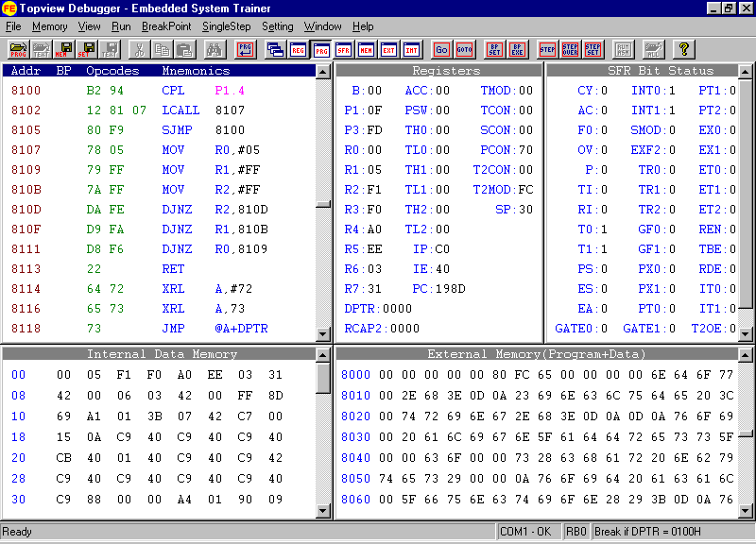Click the single STEP toolbar icon

(547, 49)
